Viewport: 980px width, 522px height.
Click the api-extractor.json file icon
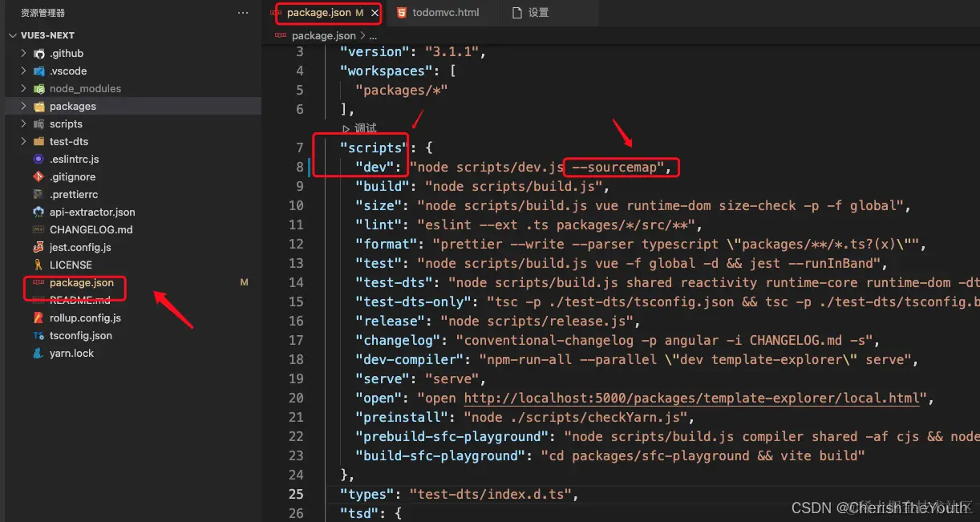[x=38, y=212]
